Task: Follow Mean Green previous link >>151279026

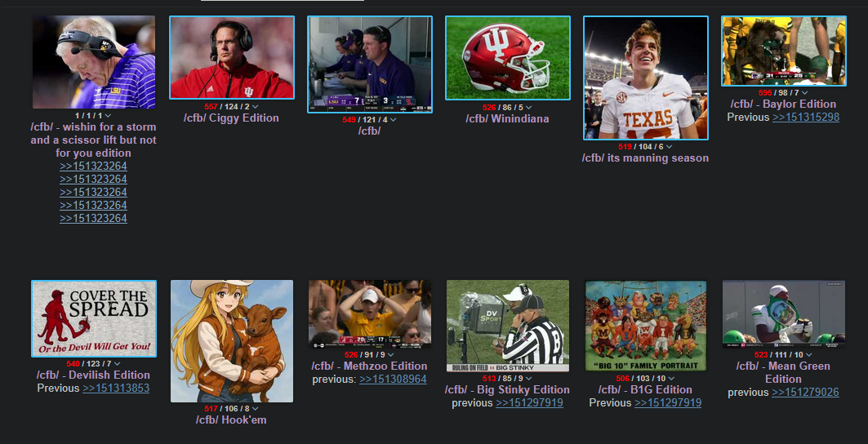Action: pyautogui.click(x=805, y=393)
